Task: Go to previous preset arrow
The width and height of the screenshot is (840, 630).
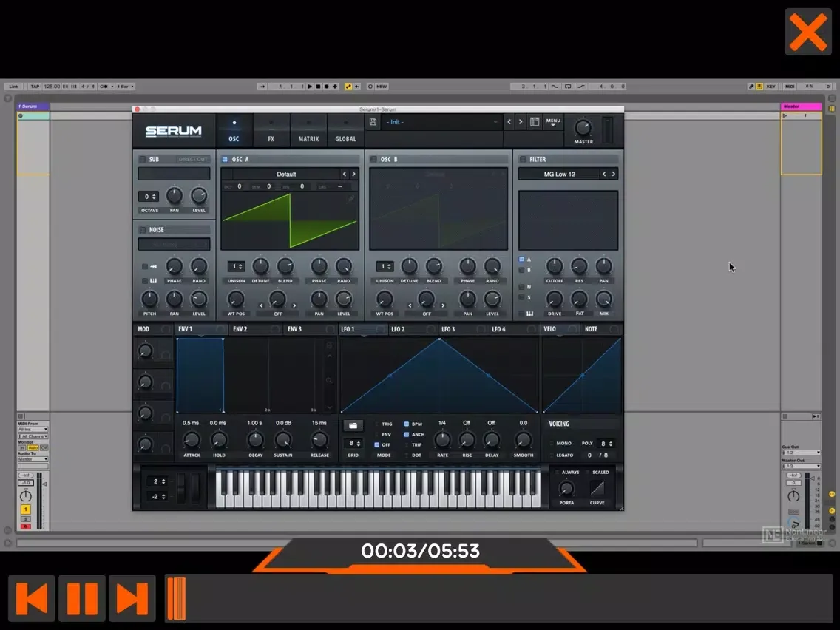Action: [x=509, y=122]
